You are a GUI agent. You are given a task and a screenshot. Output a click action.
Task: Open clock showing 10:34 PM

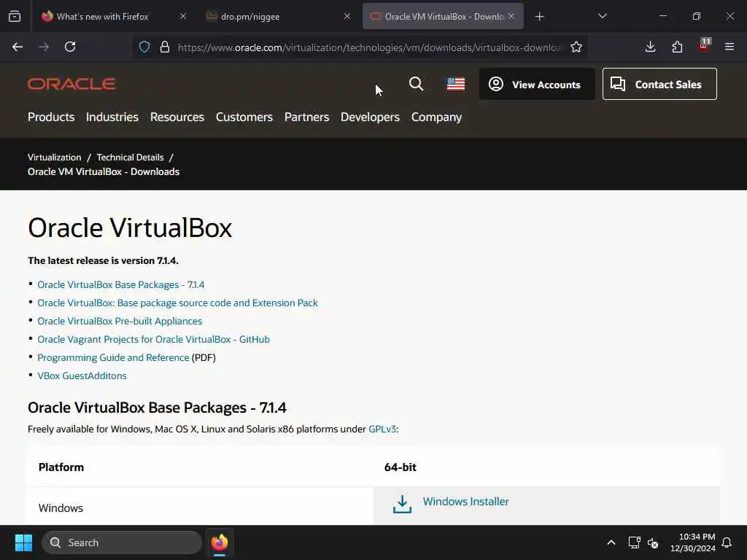click(x=692, y=542)
